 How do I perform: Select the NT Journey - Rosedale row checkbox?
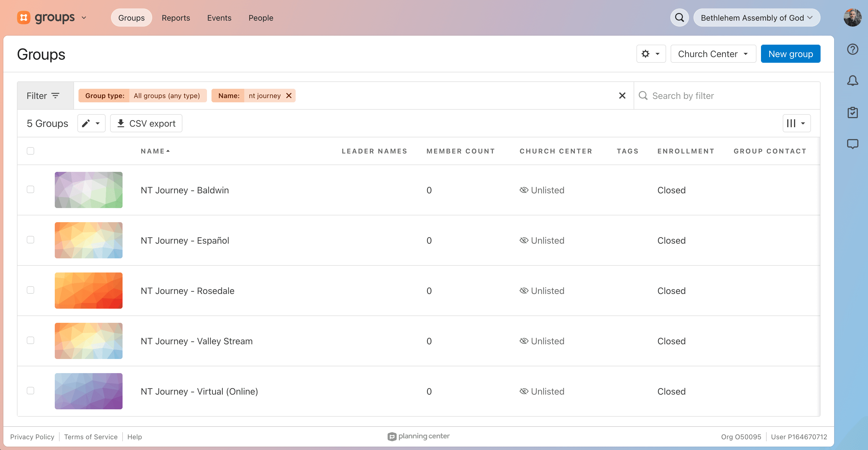click(30, 290)
